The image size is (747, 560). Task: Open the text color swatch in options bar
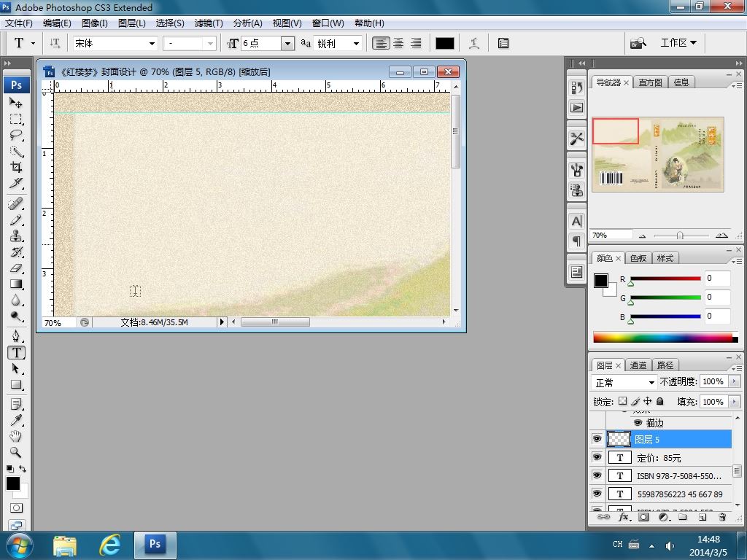[x=444, y=43]
